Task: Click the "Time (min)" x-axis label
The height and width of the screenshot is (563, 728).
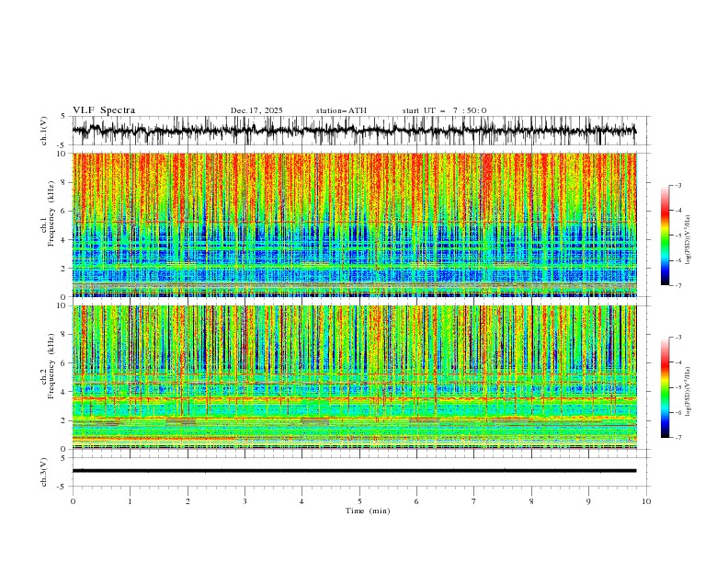Action: pos(368,511)
